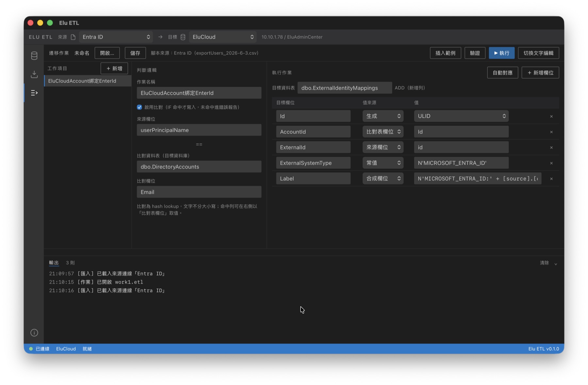
Task: Edit the AccountId row value Id field
Action: [x=461, y=132]
